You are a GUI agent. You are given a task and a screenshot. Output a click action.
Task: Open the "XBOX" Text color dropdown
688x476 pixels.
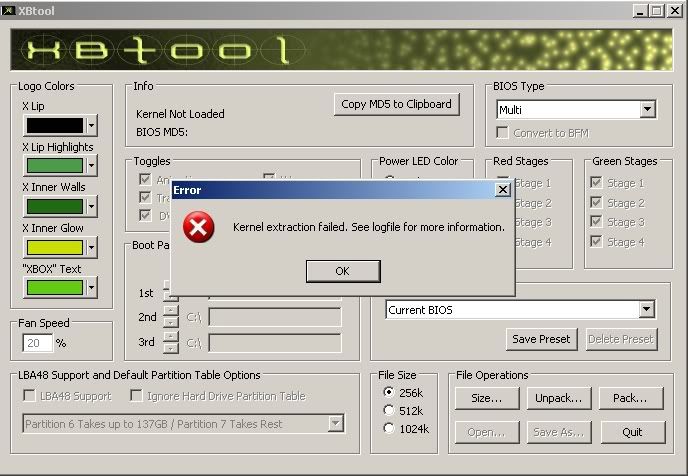[91, 288]
